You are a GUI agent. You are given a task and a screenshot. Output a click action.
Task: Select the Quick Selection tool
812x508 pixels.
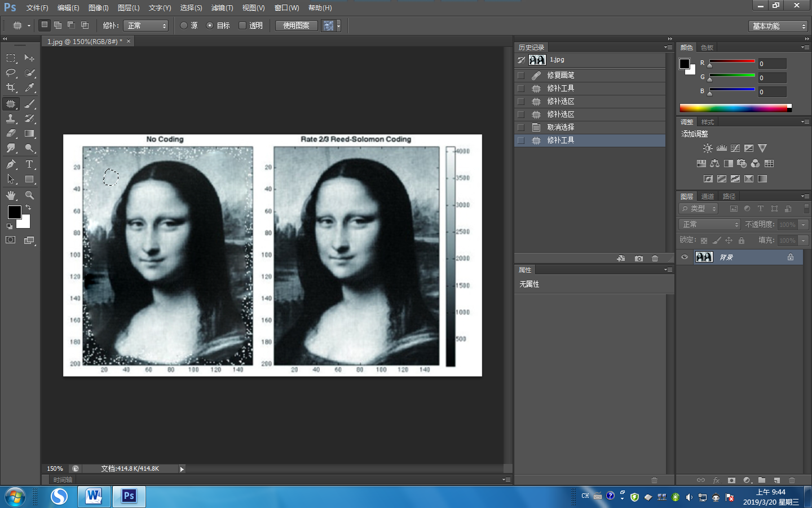[29, 73]
